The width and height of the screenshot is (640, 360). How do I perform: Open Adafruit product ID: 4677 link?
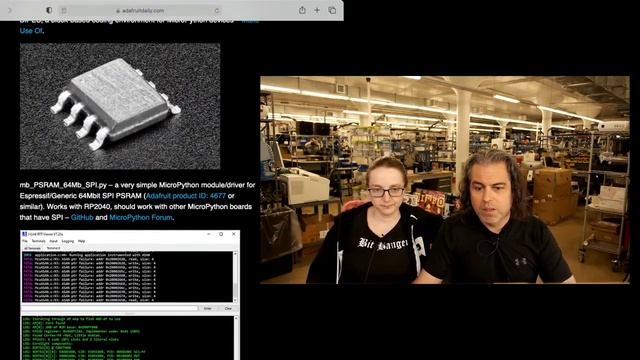186,196
